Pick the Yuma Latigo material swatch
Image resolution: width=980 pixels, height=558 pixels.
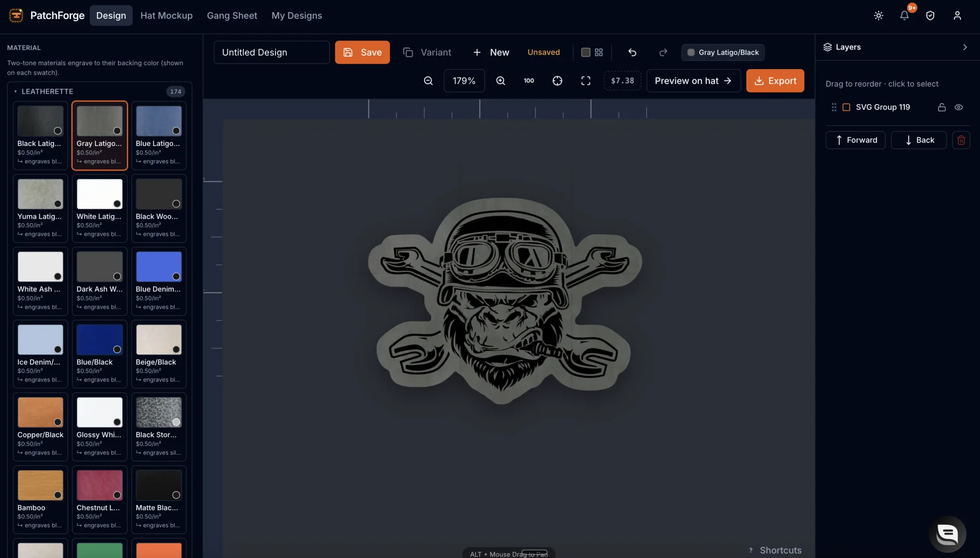point(40,209)
